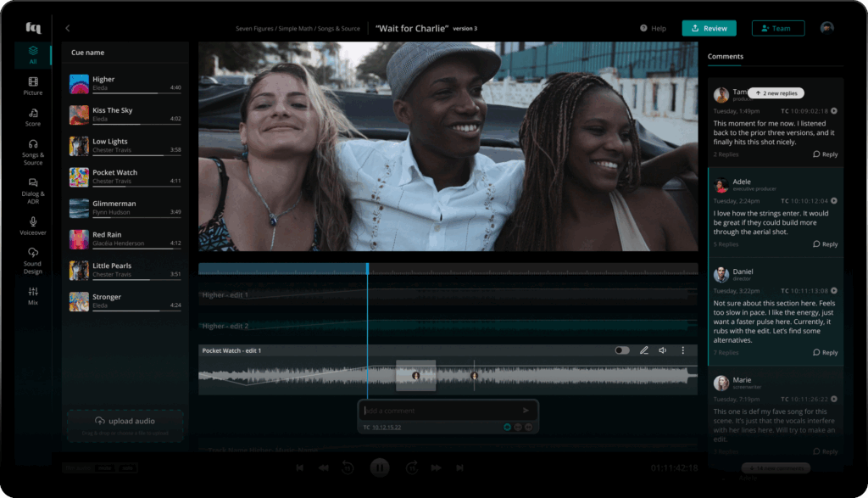Viewport: 868px width, 498px height.
Task: Mute the Pocket Watch edit 1 track
Action: [x=663, y=350]
